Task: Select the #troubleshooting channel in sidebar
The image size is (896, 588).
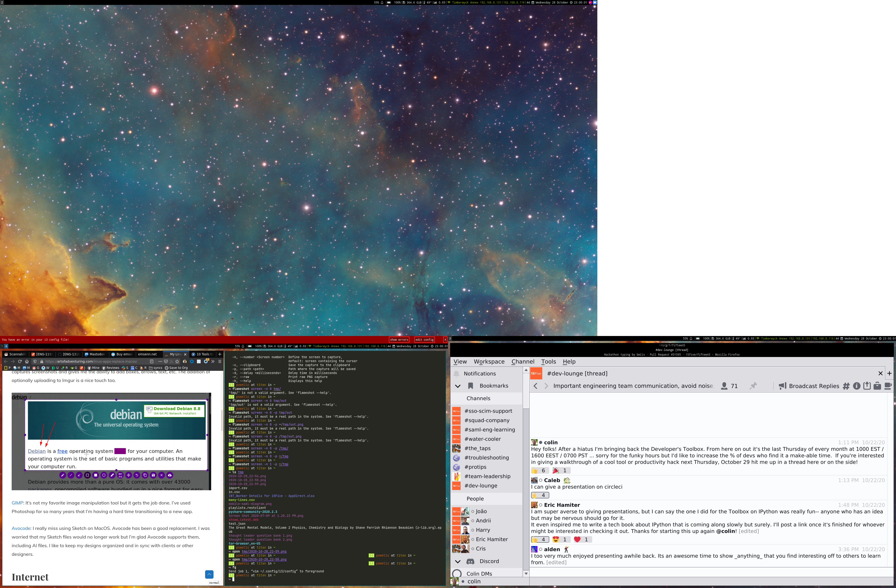Action: coord(486,458)
